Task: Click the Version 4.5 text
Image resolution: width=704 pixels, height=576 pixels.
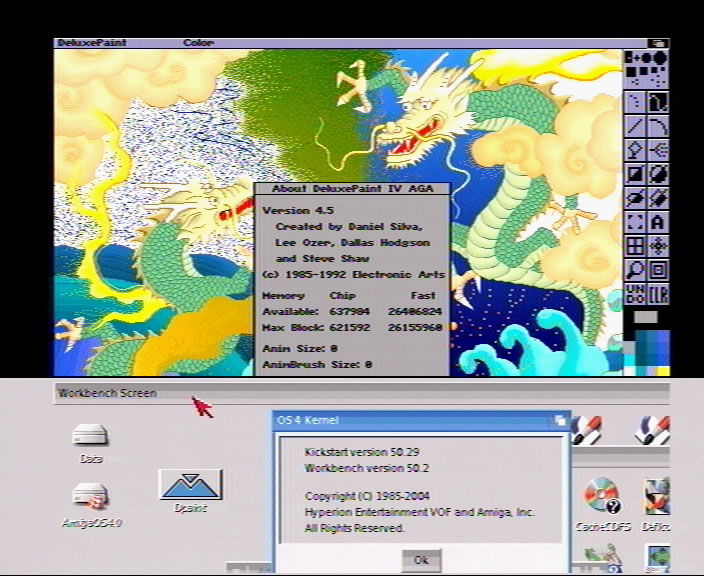Action: pyautogui.click(x=298, y=211)
